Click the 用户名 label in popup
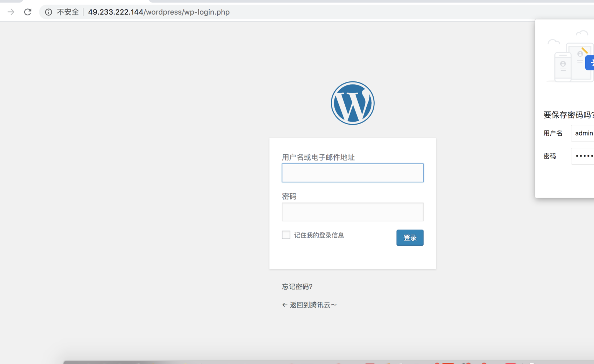The height and width of the screenshot is (364, 594). pos(553,133)
